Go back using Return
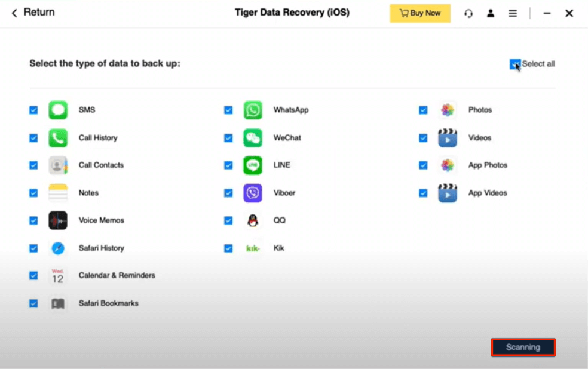Viewport: 588px width, 369px height. pyautogui.click(x=33, y=13)
